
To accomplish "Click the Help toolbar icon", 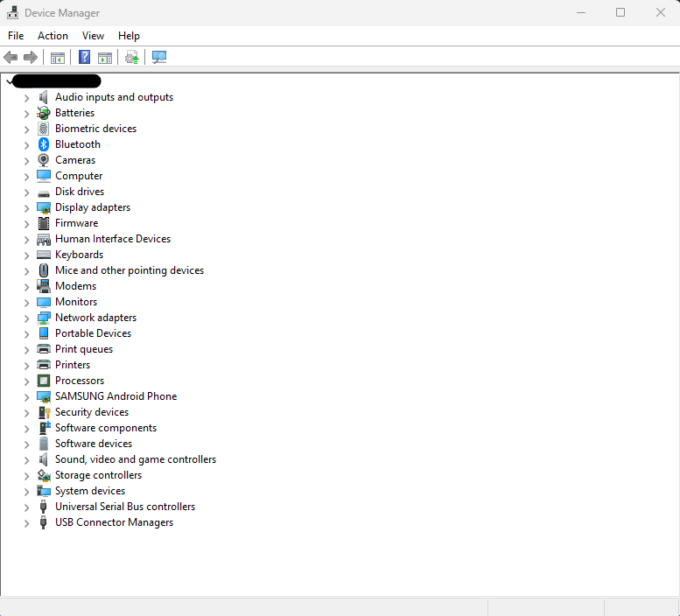I will pos(84,58).
